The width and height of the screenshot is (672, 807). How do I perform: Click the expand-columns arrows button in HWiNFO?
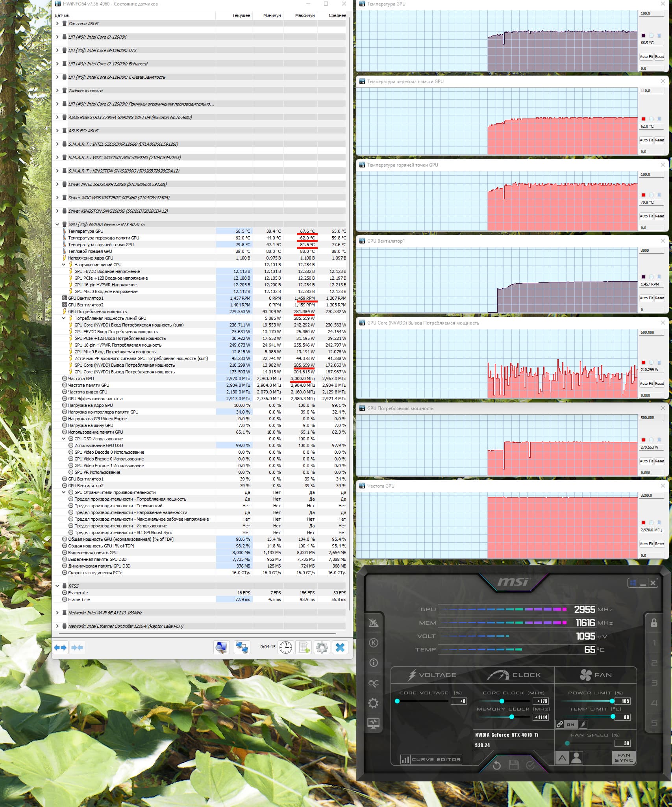click(61, 647)
